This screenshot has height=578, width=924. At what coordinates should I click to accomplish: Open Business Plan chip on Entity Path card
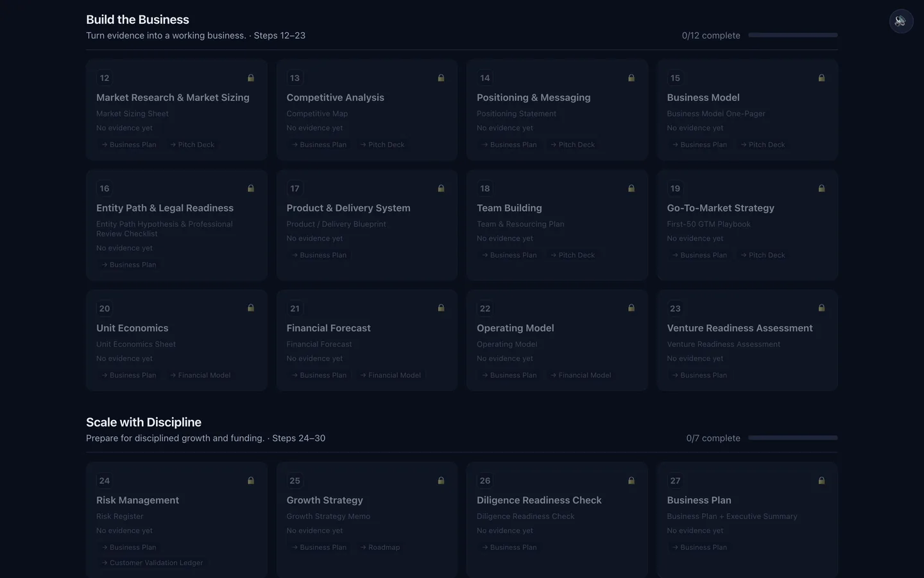coord(129,265)
